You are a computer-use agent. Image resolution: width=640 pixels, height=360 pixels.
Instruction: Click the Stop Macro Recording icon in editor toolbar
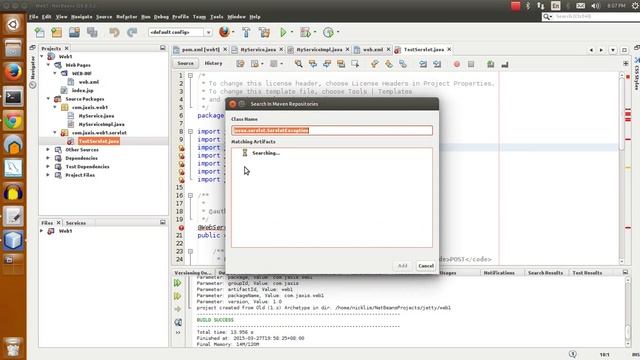point(471,64)
